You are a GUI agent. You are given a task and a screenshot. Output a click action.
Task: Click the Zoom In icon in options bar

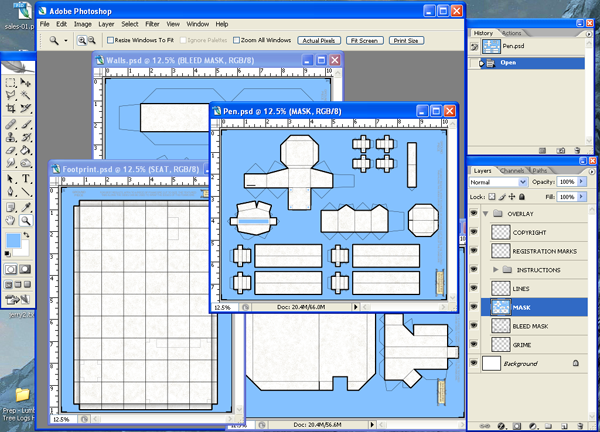click(x=82, y=40)
